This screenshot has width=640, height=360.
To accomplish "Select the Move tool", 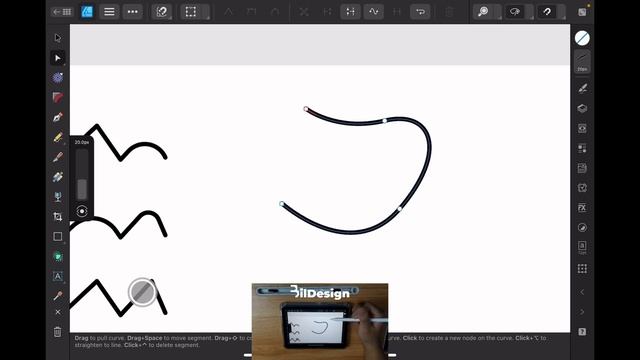I will click(x=58, y=38).
